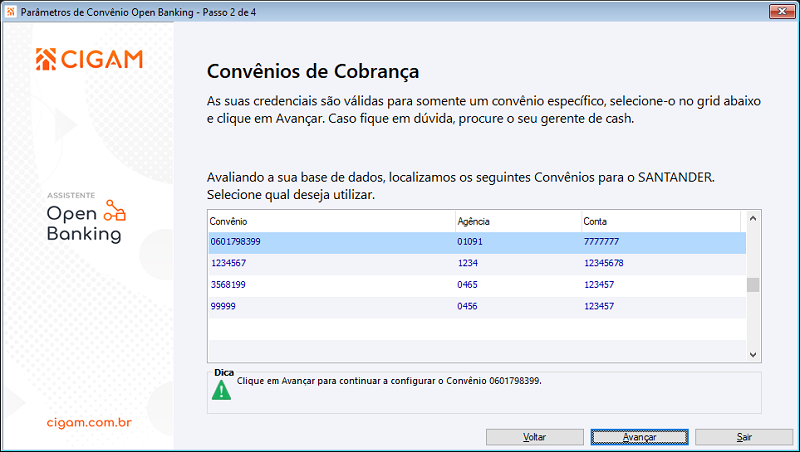Select convênio 0601798399 cell
The height and width of the screenshot is (452, 800).
point(332,242)
